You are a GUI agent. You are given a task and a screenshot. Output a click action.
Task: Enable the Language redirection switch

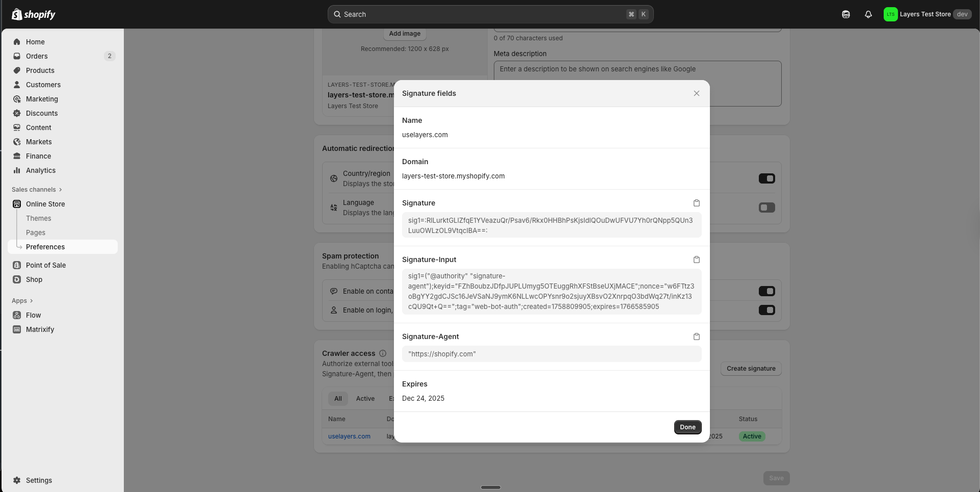tap(767, 208)
